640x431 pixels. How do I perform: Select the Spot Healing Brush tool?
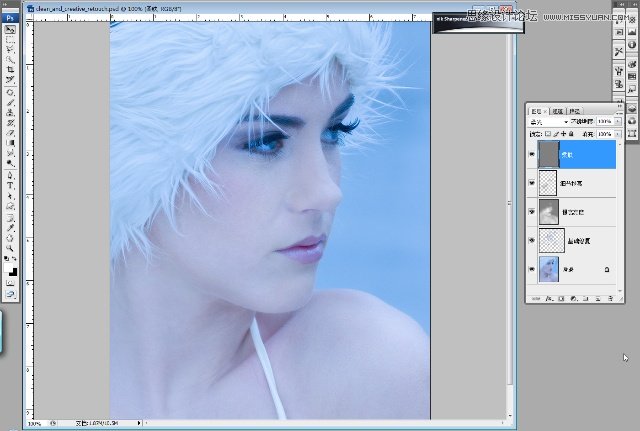(x=10, y=93)
